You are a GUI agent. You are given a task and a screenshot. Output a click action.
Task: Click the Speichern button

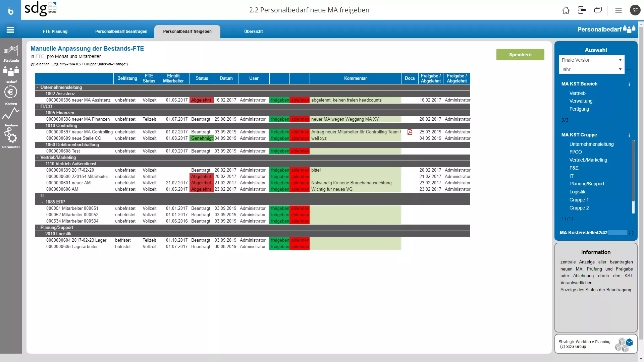pyautogui.click(x=520, y=55)
